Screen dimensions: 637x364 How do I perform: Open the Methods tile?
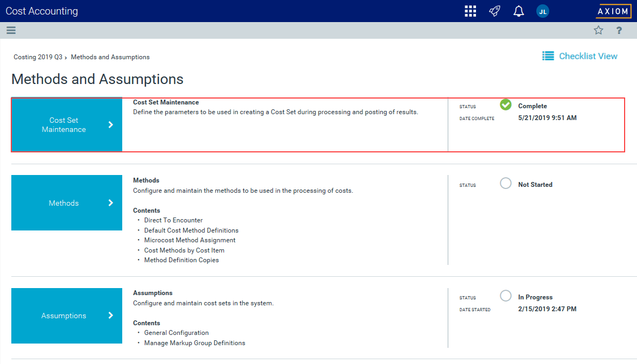(x=67, y=202)
